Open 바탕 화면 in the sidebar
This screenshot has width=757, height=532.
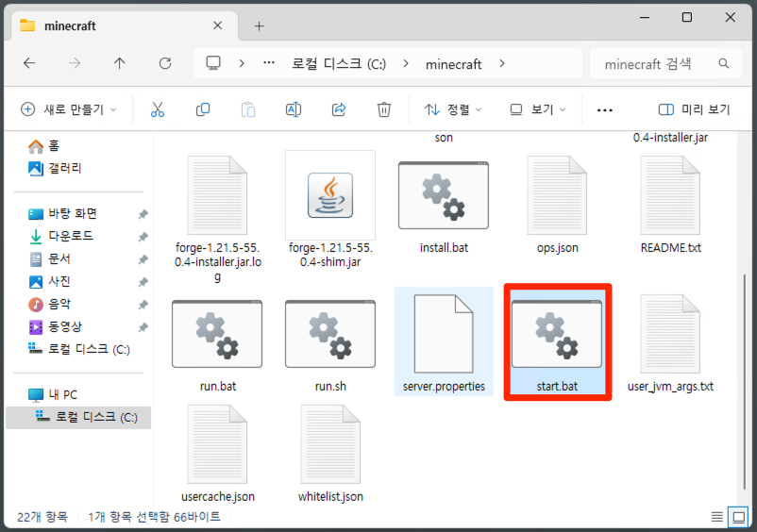pos(62,214)
